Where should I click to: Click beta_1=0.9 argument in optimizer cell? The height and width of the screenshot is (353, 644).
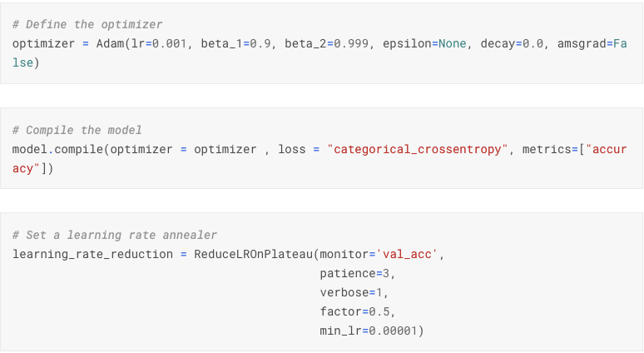coord(235,43)
